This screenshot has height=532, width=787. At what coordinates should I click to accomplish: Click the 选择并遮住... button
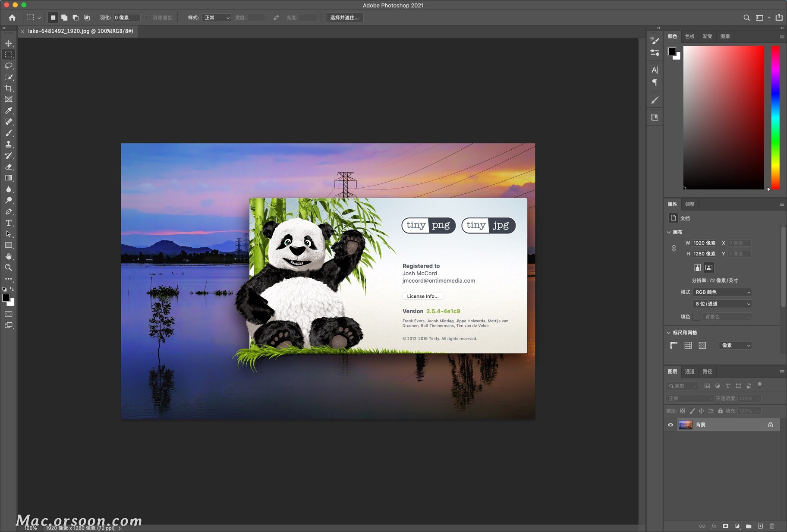point(344,18)
